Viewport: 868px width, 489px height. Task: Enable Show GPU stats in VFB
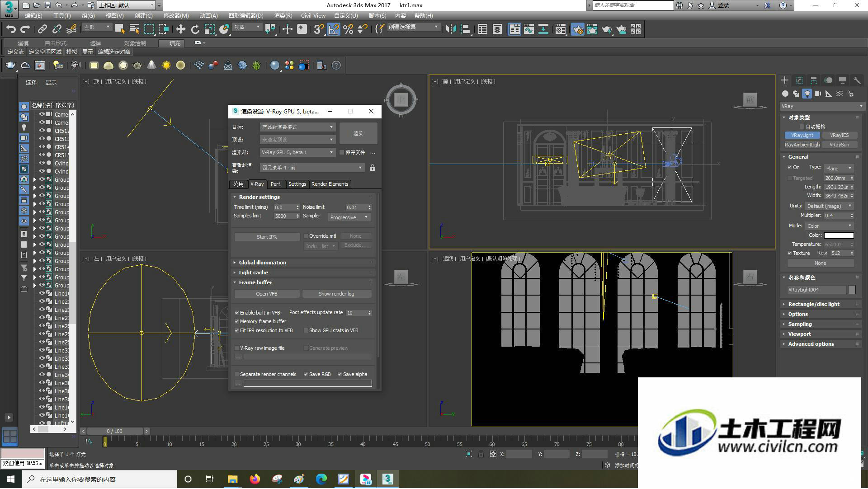click(306, 331)
